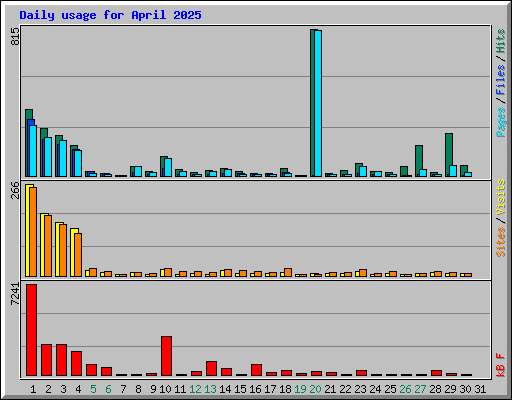Click the 266 y-axis value
The image size is (512, 400).
click(15, 190)
